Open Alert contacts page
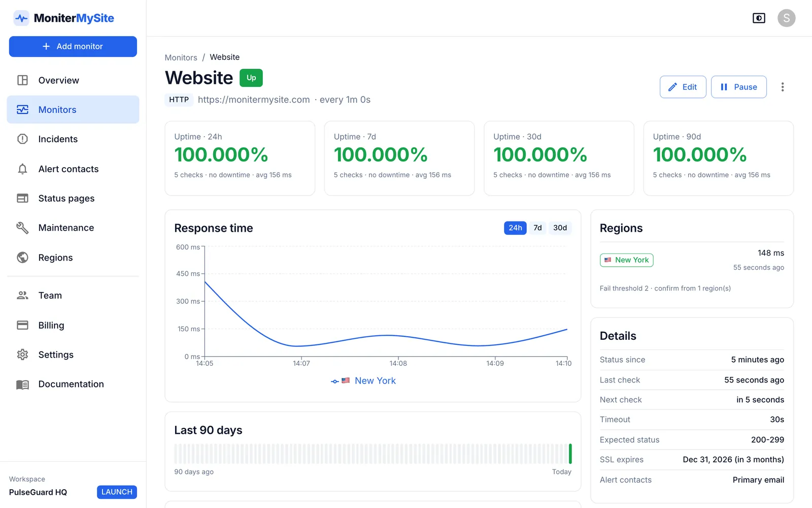 [73, 169]
